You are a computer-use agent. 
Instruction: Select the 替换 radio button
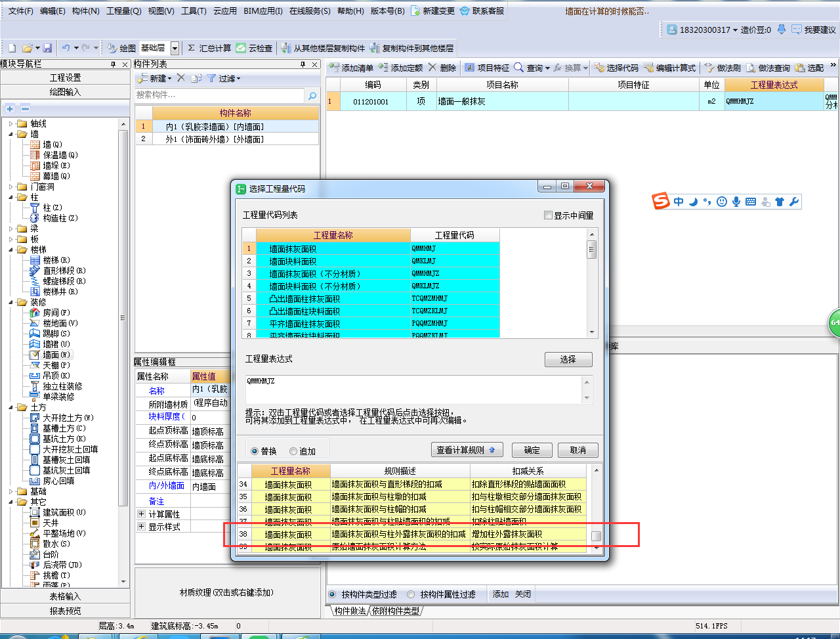tap(255, 451)
